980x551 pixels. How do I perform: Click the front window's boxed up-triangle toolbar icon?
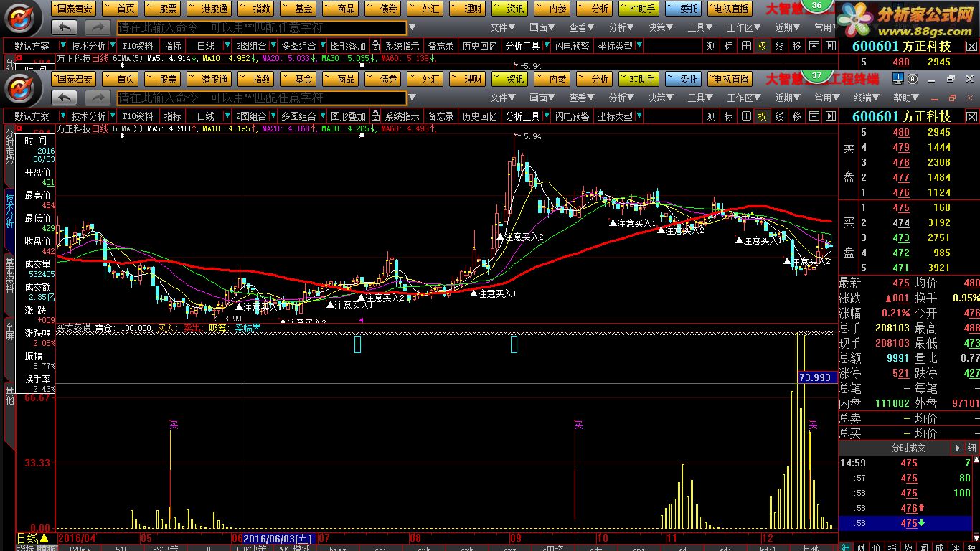click(814, 116)
